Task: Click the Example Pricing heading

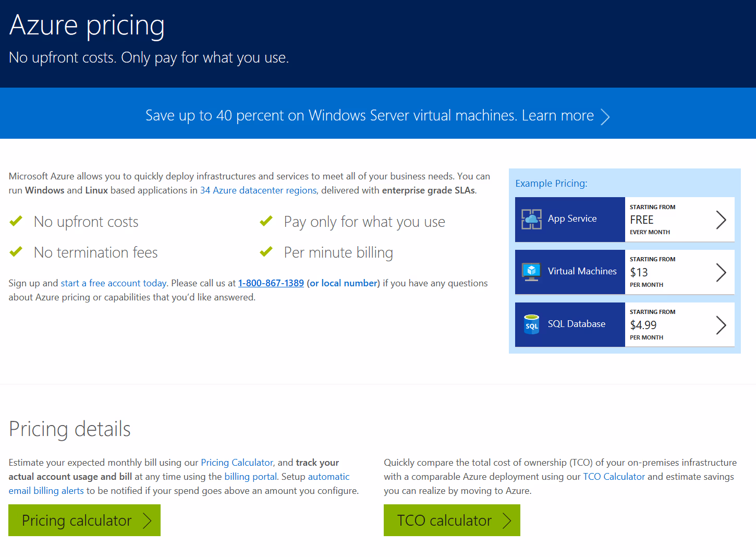Action: coord(552,183)
